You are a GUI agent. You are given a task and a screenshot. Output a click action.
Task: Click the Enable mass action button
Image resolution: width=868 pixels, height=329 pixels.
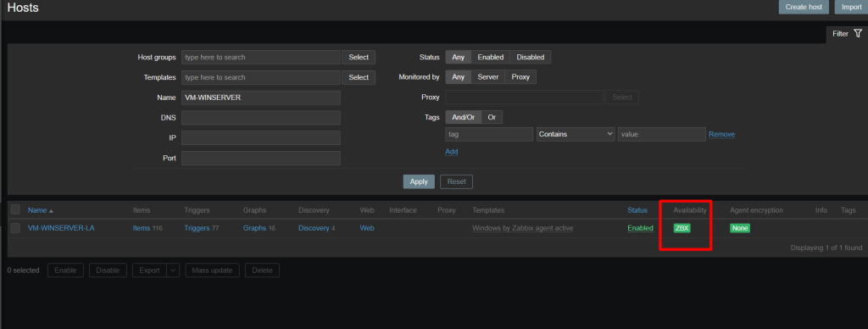65,270
